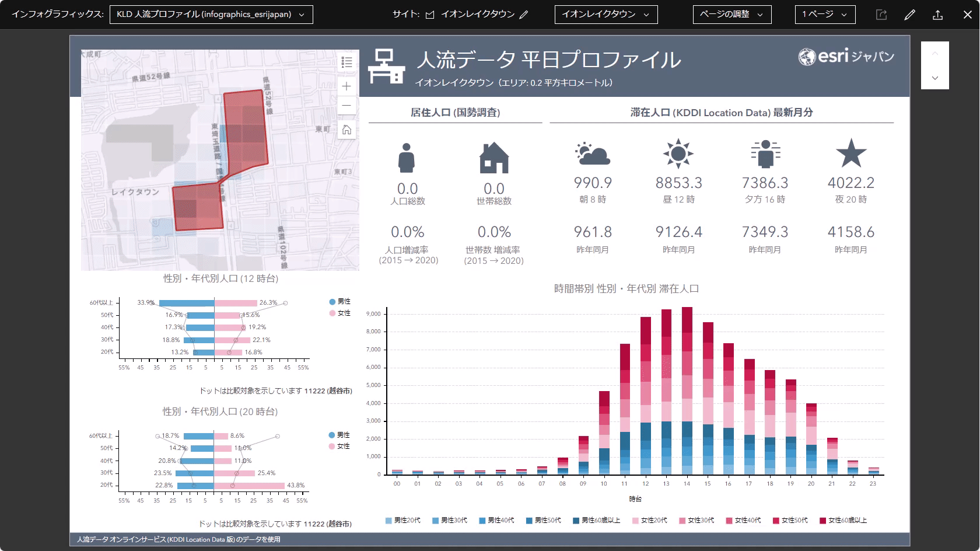The height and width of the screenshot is (551, 980).
Task: Expand the イオンレイクタウン site dropdown
Action: coord(605,15)
